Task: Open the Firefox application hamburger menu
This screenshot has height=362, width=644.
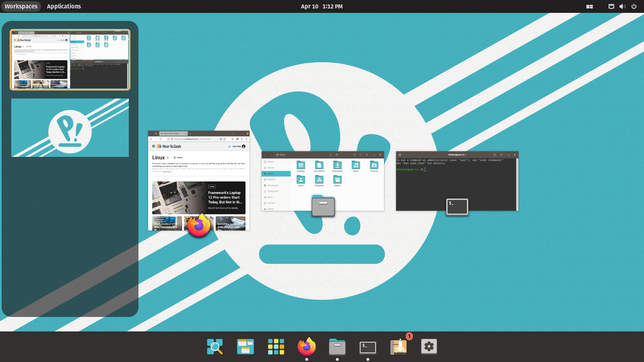Action: (x=246, y=139)
